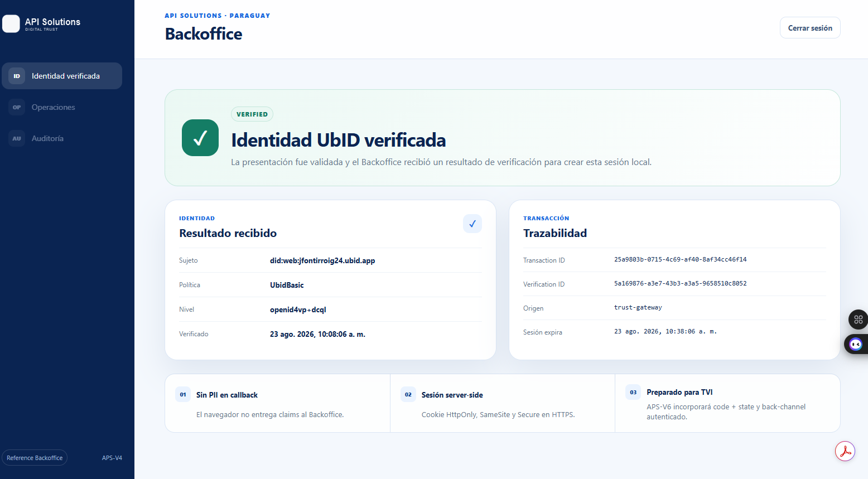Click the large green verified checkmark icon
Viewport: 868px width, 479px height.
(200, 138)
